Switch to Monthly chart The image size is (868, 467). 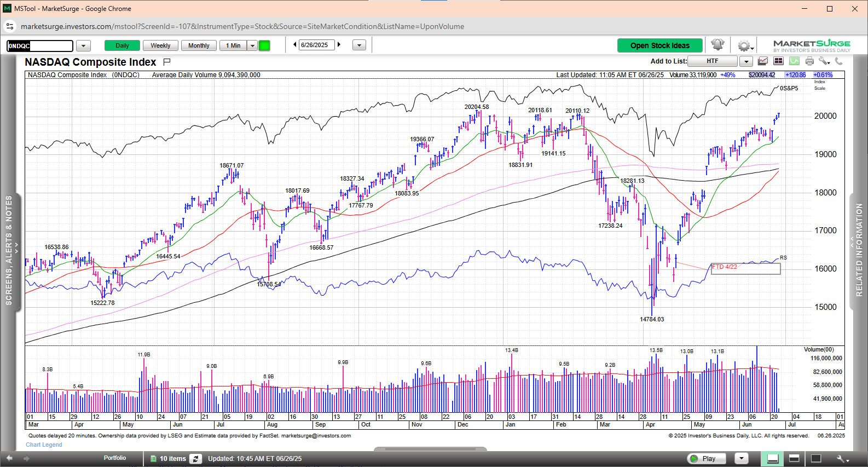(x=199, y=46)
